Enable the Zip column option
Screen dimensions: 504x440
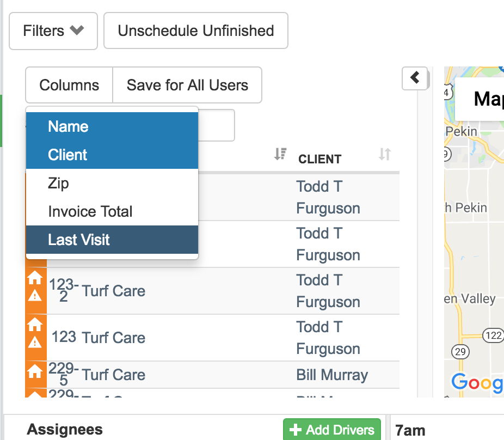[112, 183]
